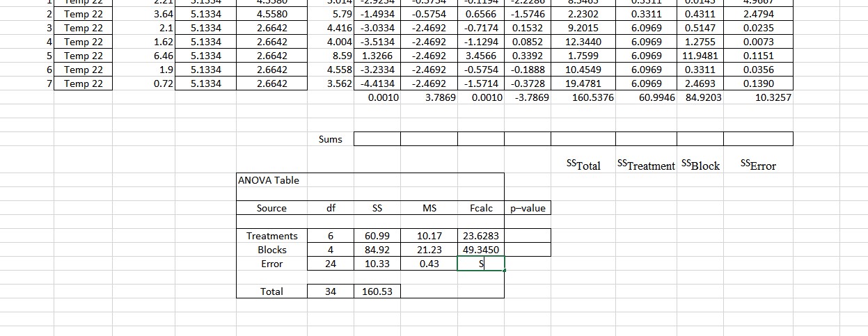Select the df column header
Screen dimensions: 868x336
pos(331,208)
